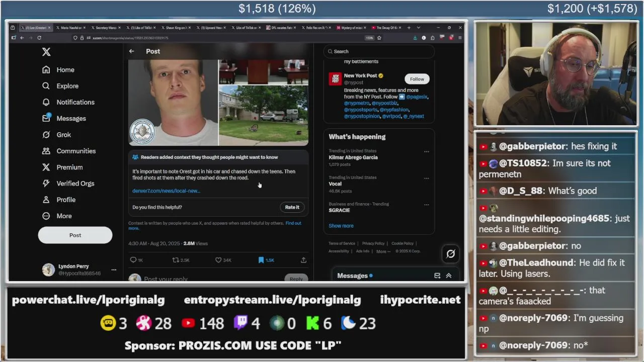The image size is (644, 362).
Task: Click the share icon on the post
Action: 303,260
